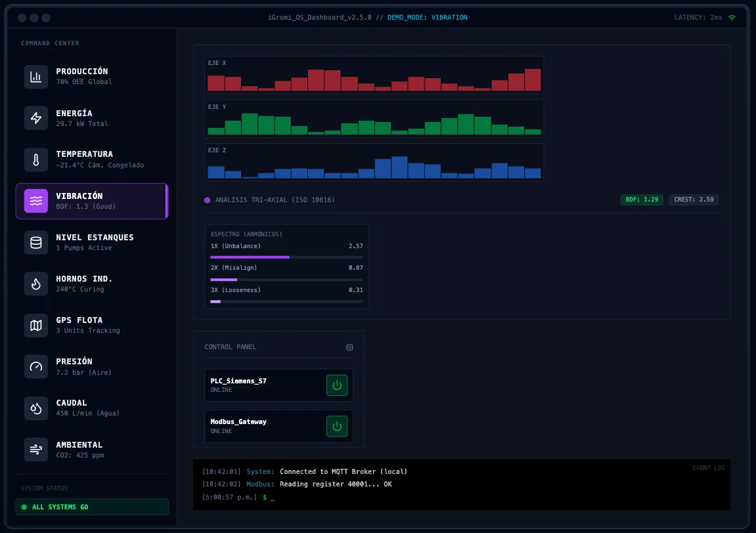Click the Temperatura thermometer icon
756x533 pixels.
[36, 160]
